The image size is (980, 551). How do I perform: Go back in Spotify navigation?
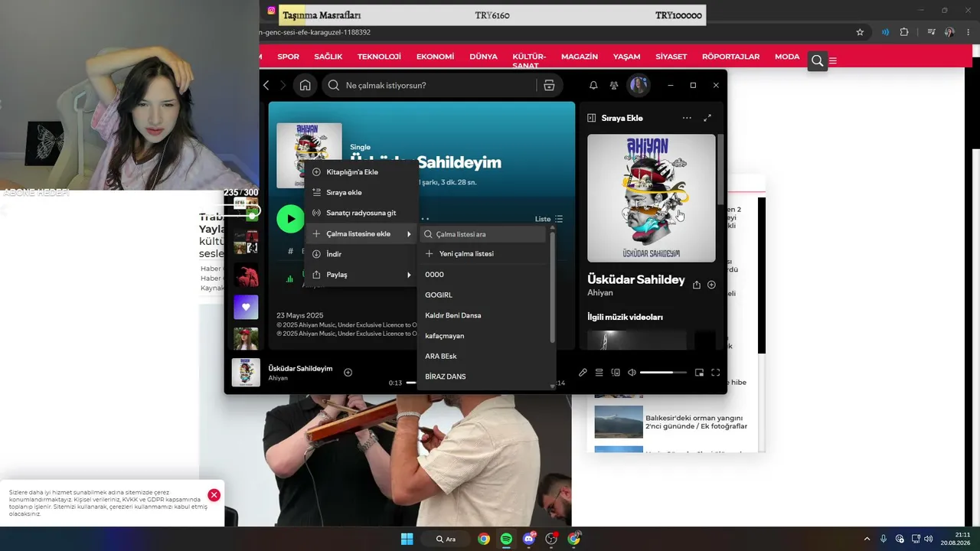[266, 86]
